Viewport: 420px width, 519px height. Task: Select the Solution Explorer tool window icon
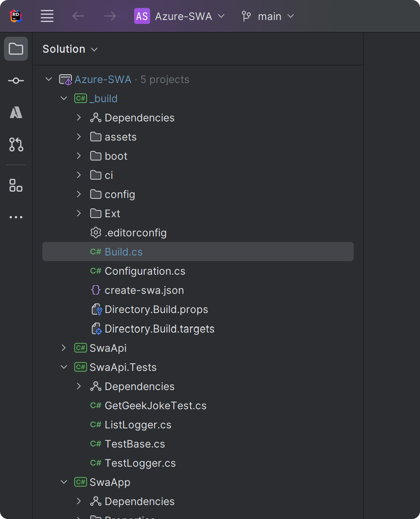pyautogui.click(x=16, y=48)
